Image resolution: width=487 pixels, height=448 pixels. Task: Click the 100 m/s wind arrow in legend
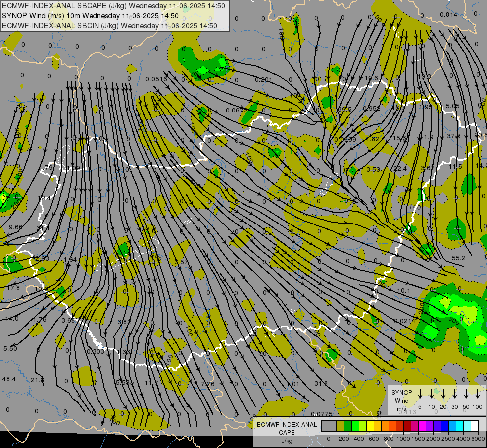tap(478, 394)
